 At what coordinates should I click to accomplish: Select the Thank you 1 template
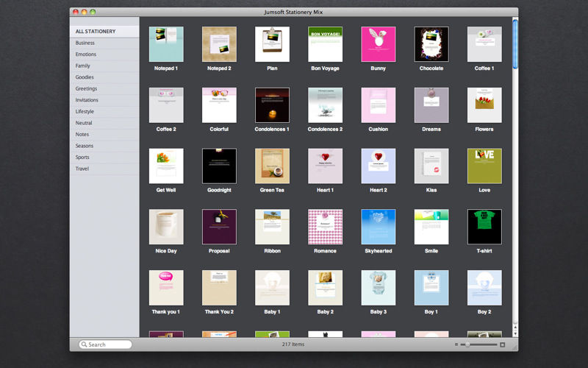point(166,288)
